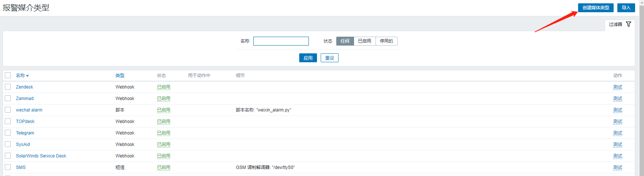The height and width of the screenshot is (176, 644).
Task: Open the Zammad media type
Action: point(25,99)
